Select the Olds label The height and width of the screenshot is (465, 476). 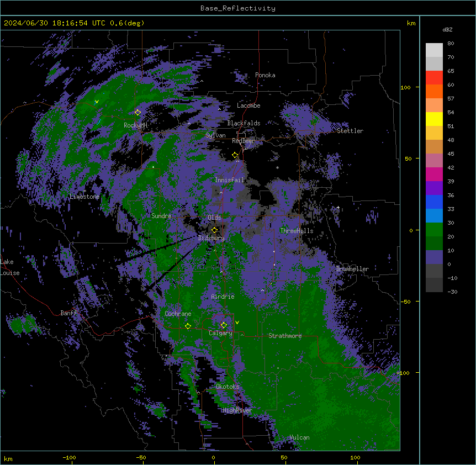coord(214,218)
